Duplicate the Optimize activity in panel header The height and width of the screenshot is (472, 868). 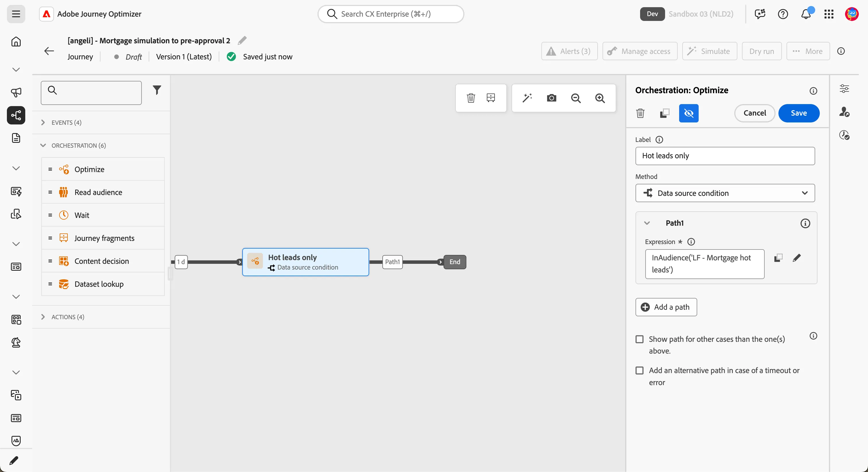tap(664, 113)
